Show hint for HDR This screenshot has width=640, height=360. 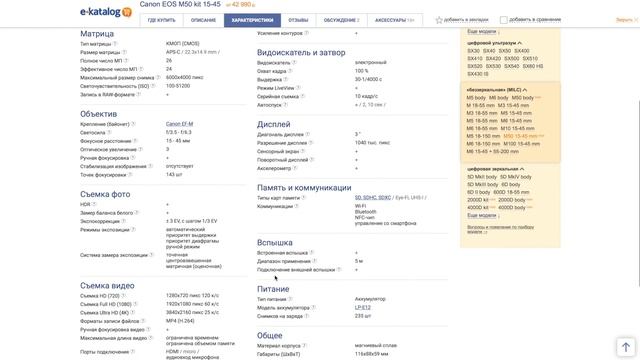pyautogui.click(x=94, y=204)
